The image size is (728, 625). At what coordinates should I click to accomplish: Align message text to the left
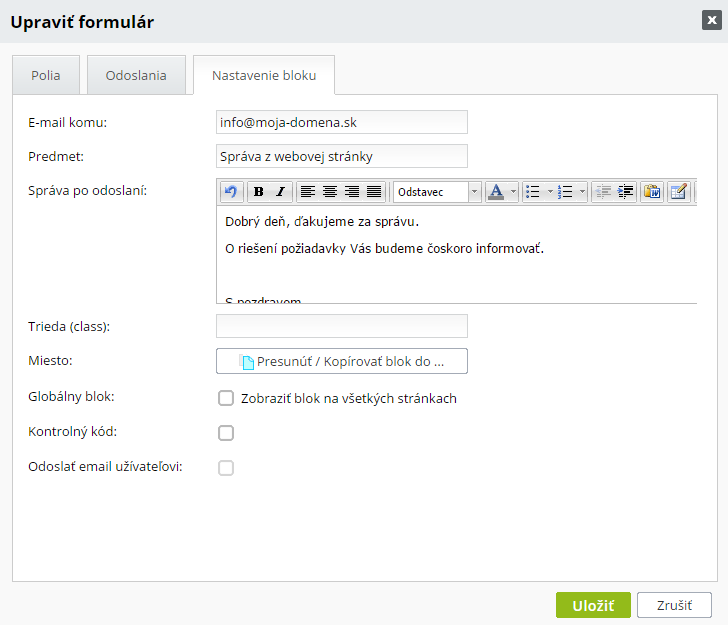pos(308,192)
